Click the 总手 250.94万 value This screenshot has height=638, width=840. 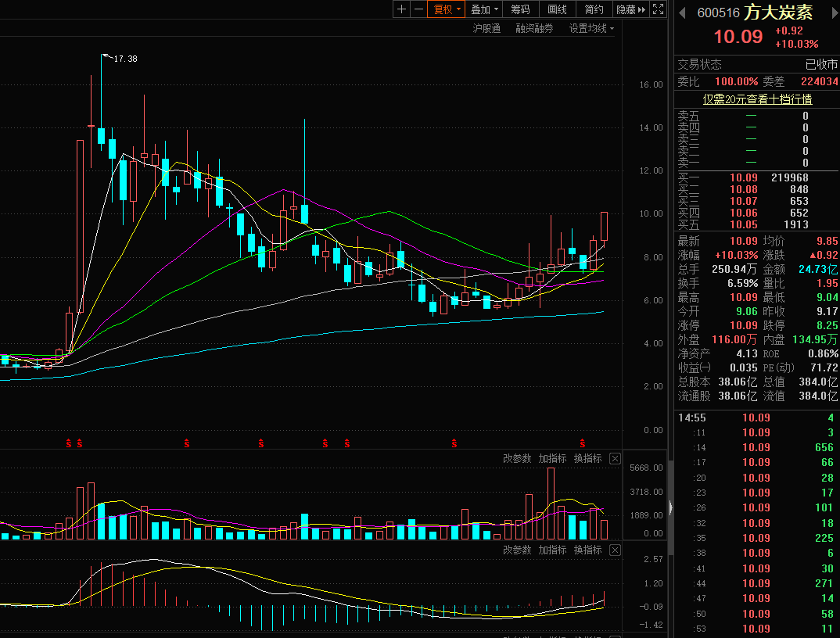coord(734,270)
